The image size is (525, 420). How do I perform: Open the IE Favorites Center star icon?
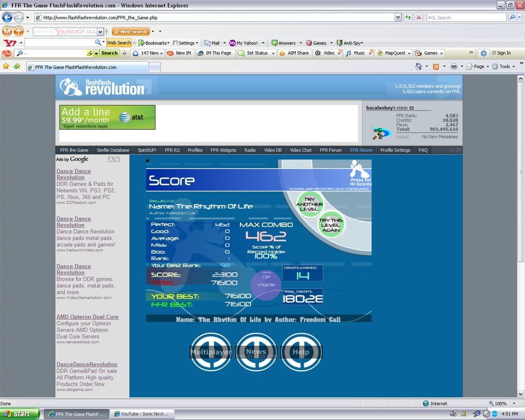click(6, 66)
